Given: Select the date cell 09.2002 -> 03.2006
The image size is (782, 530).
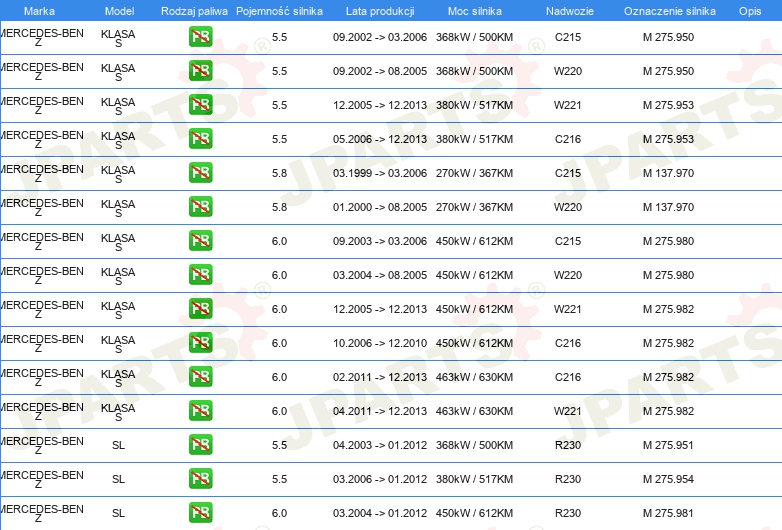Looking at the screenshot, I should 380,37.
